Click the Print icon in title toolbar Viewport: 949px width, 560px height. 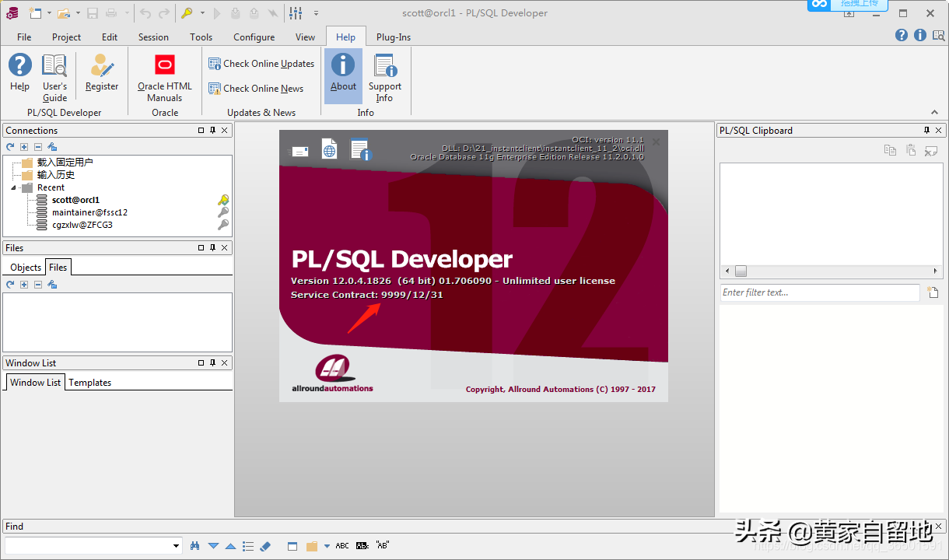[x=111, y=12]
